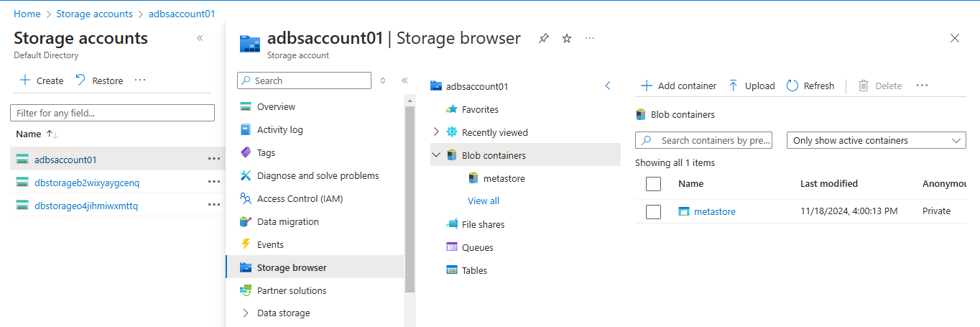Check the select-all containers checkbox
Screen dimensions: 980x327
[653, 184]
